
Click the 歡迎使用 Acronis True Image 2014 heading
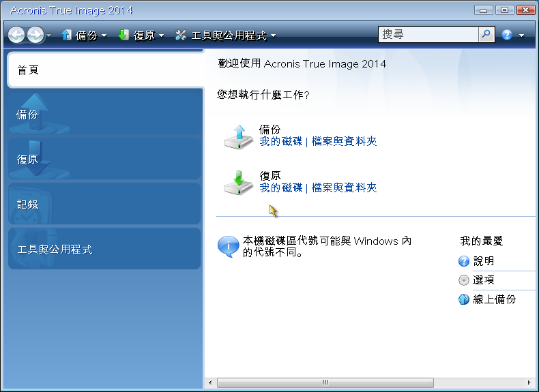[302, 63]
